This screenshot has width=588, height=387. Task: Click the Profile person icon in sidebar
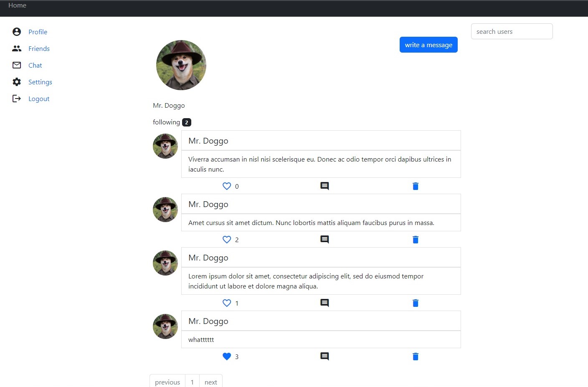pos(17,31)
